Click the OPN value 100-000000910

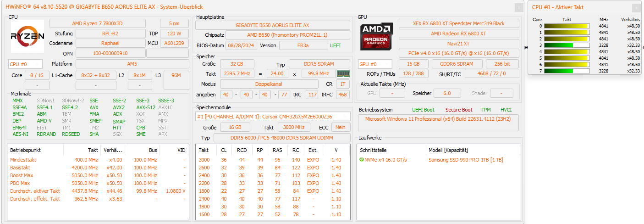[x=110, y=53]
